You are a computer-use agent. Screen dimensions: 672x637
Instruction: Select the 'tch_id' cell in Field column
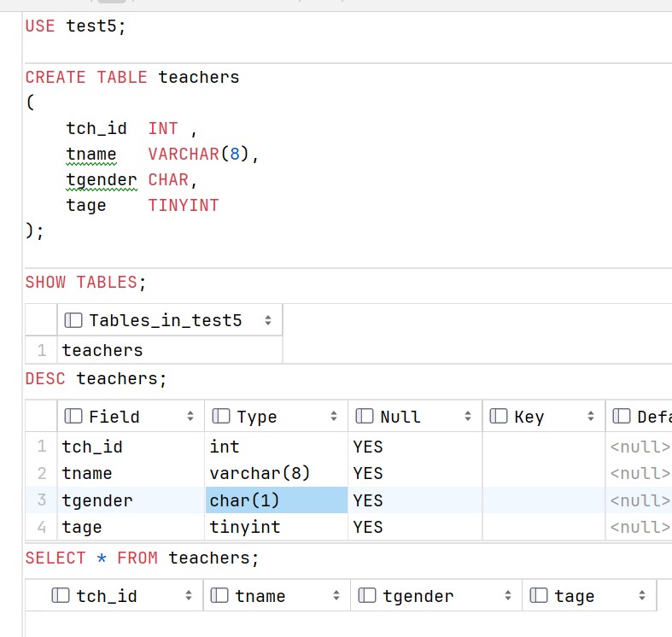[x=131, y=447]
